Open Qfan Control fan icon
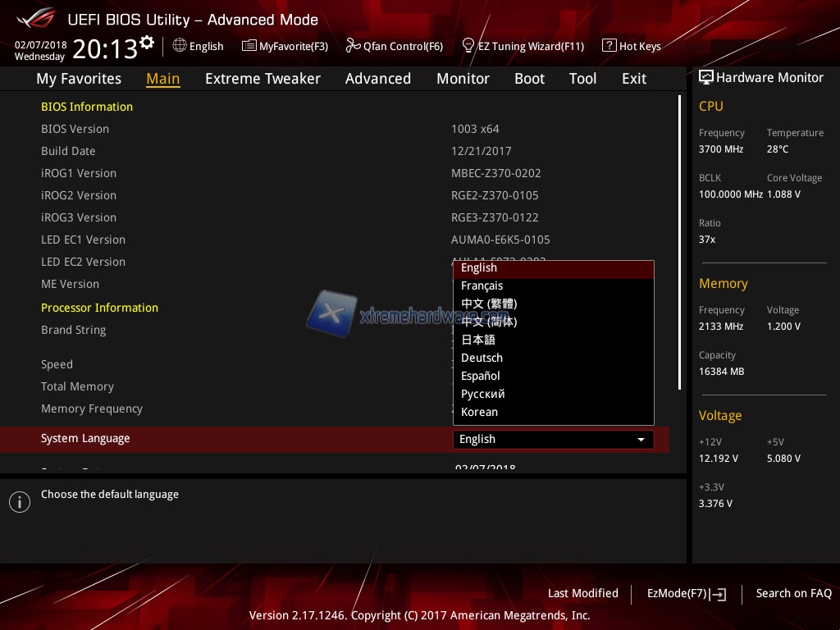This screenshot has height=630, width=840. [353, 46]
